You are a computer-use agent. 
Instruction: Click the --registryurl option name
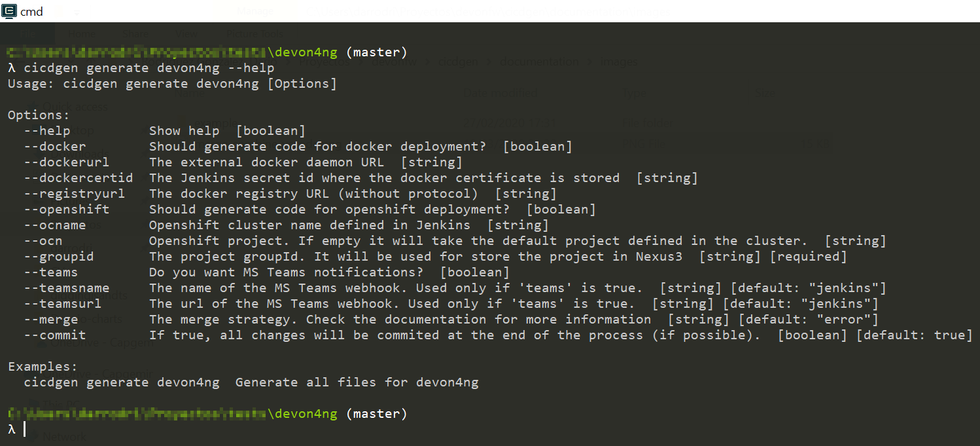[74, 194]
